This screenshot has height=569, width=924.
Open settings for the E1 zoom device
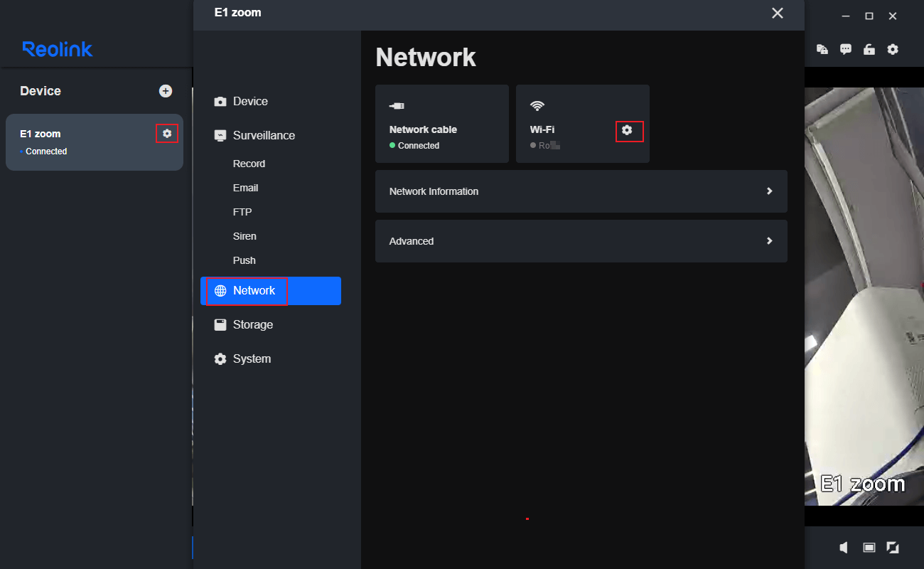point(166,133)
